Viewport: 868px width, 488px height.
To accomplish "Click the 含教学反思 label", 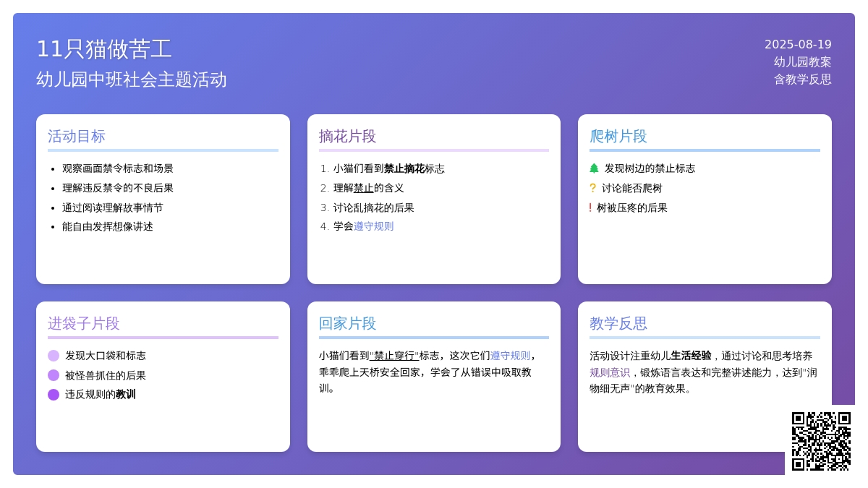I will 803,80.
